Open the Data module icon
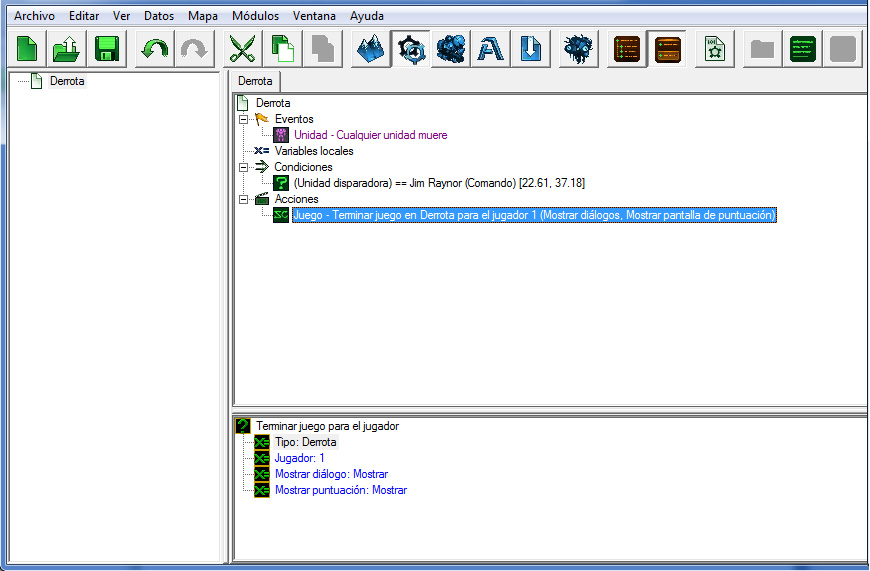870x571 pixels. [x=451, y=49]
